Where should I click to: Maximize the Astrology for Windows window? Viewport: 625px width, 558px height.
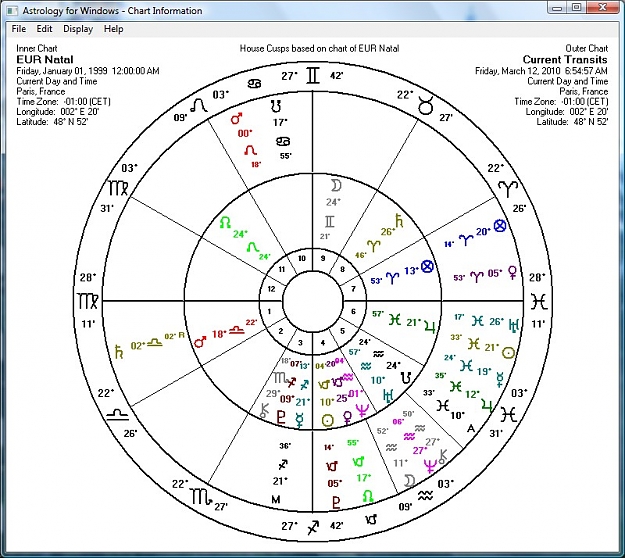[577, 7]
